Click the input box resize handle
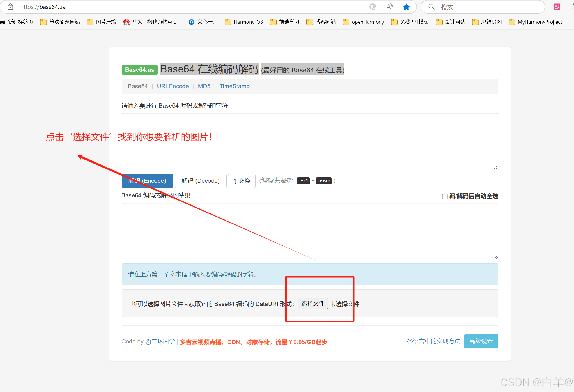This screenshot has height=392, width=574. (496, 167)
